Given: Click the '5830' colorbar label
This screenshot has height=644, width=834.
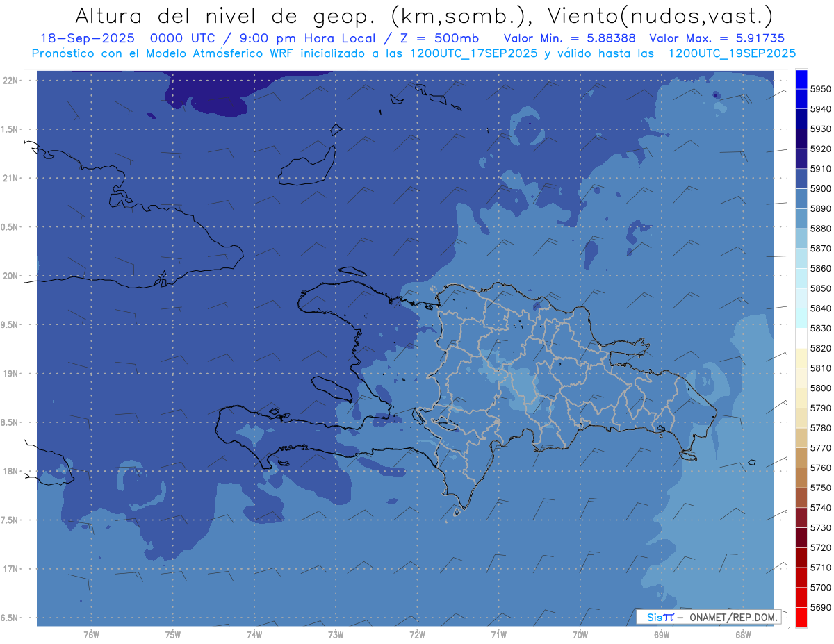Looking at the screenshot, I should [821, 328].
